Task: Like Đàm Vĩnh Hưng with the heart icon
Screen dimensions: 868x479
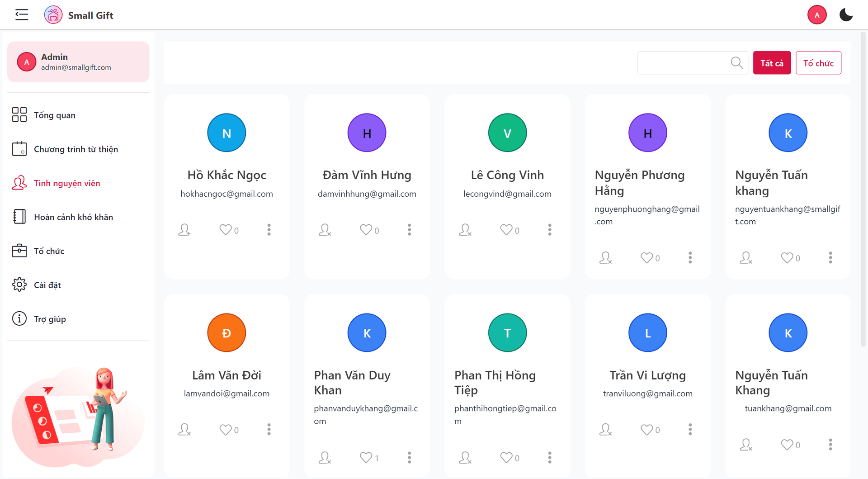Action: click(x=366, y=230)
